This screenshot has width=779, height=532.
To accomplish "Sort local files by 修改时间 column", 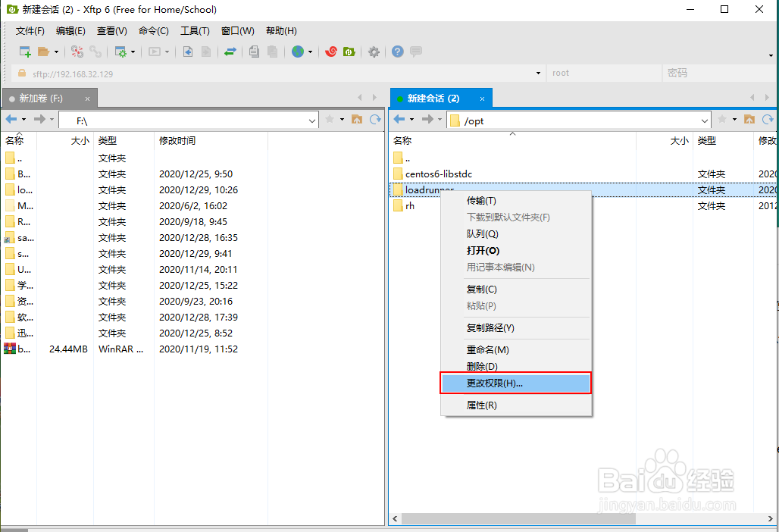I will (x=211, y=141).
